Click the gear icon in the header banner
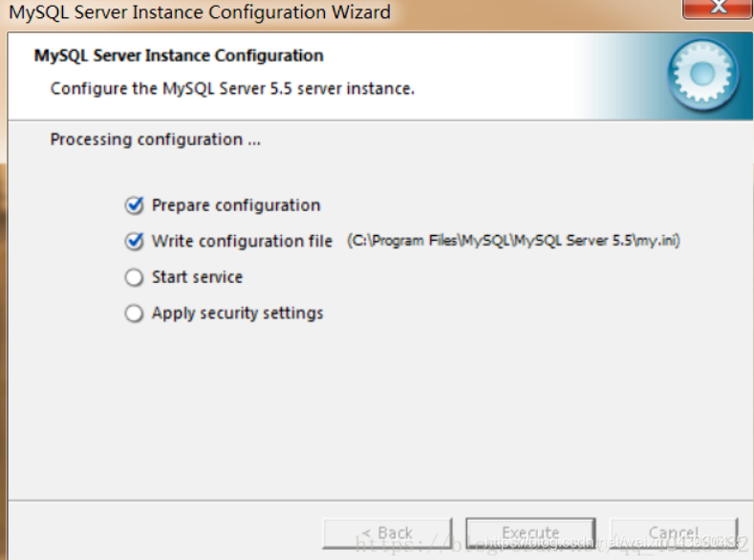This screenshot has height=560, width=754. pyautogui.click(x=703, y=74)
